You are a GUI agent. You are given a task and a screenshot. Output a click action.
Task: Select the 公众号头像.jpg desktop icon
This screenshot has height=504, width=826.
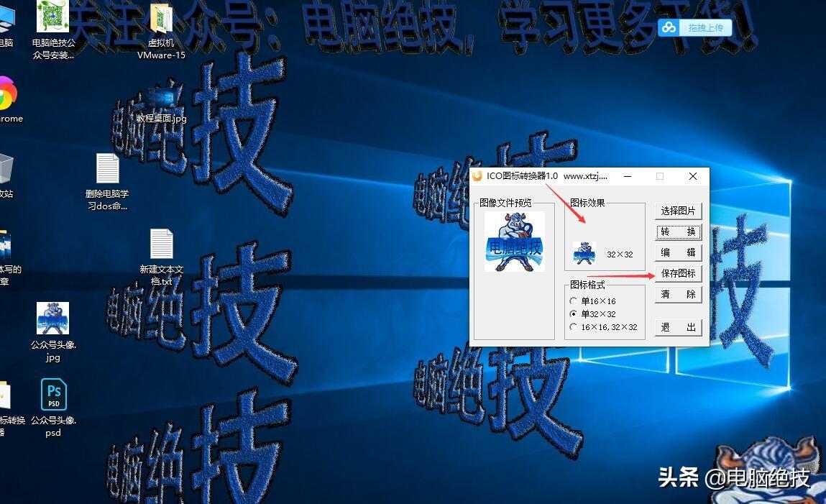tap(52, 332)
